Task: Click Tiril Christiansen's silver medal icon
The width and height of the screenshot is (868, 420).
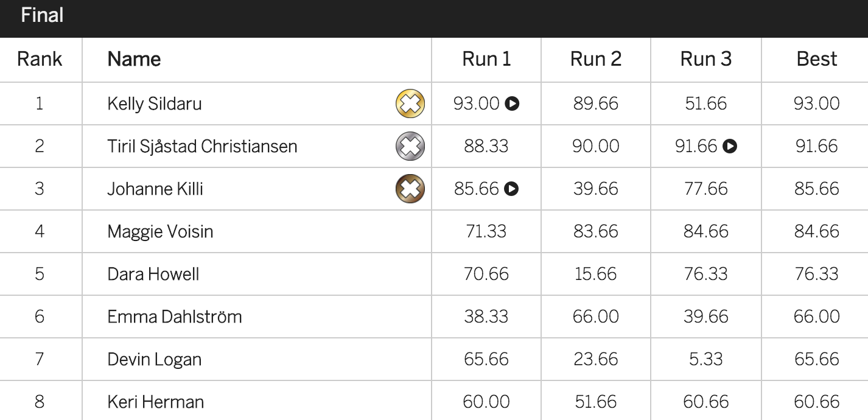Action: (x=410, y=146)
